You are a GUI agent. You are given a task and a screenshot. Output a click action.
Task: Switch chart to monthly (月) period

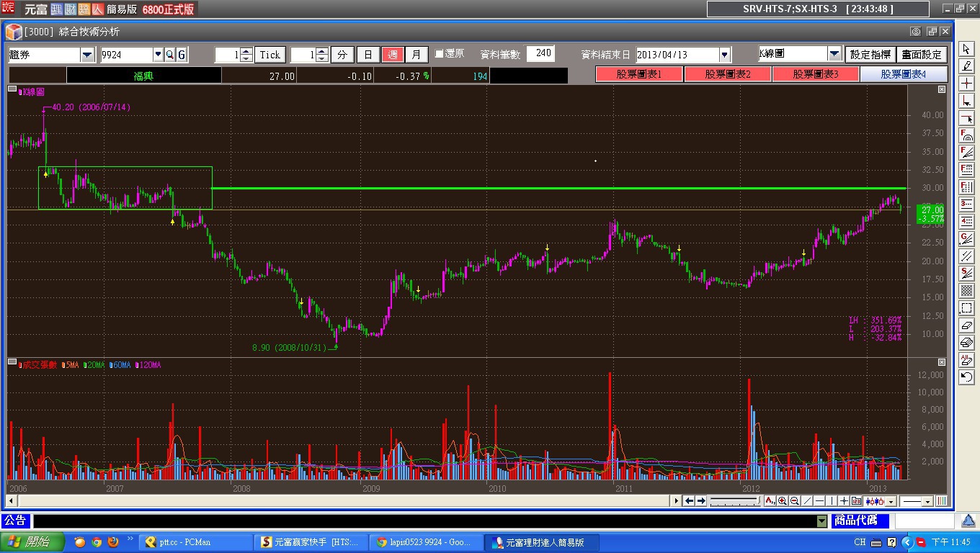coord(417,55)
